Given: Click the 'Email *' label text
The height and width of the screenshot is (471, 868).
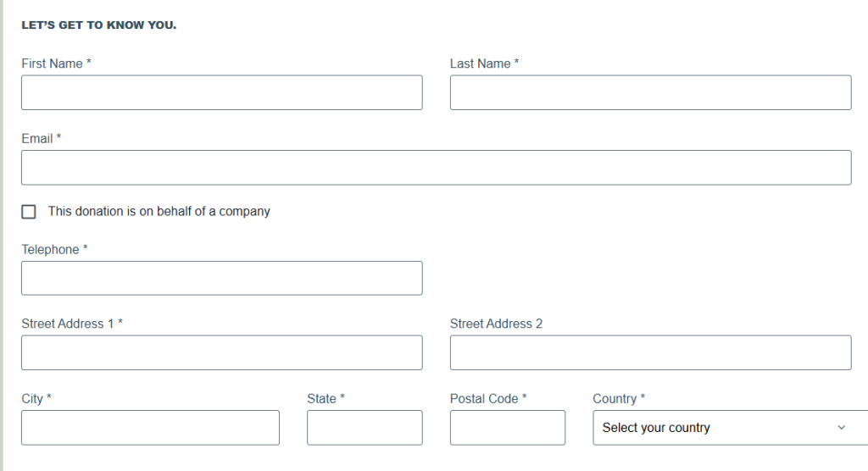Looking at the screenshot, I should [42, 138].
